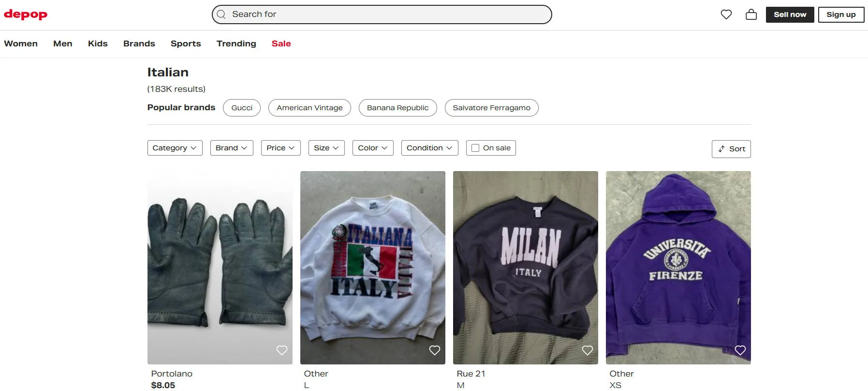Expand the Category filter dropdown
This screenshot has height=391, width=868.
pos(175,148)
